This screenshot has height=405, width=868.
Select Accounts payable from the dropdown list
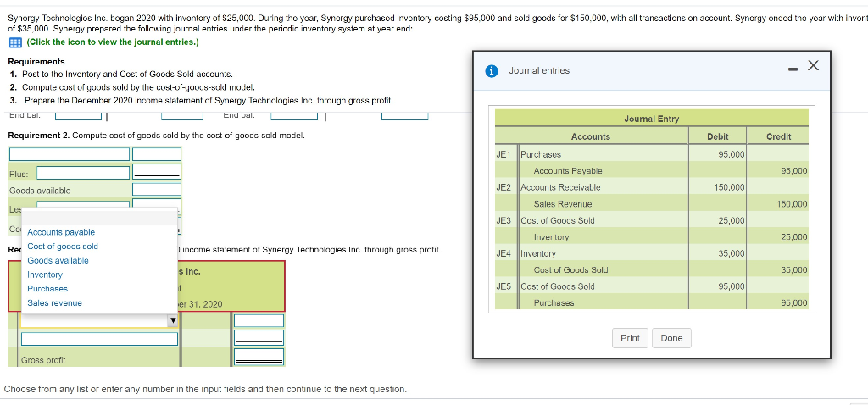pos(61,232)
